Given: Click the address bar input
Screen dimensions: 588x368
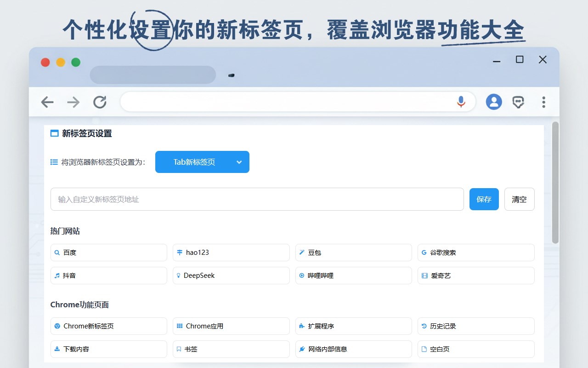Looking at the screenshot, I should 298,102.
